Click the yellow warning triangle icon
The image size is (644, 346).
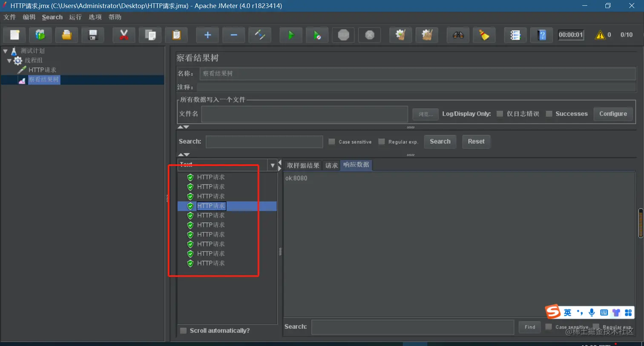pos(600,35)
